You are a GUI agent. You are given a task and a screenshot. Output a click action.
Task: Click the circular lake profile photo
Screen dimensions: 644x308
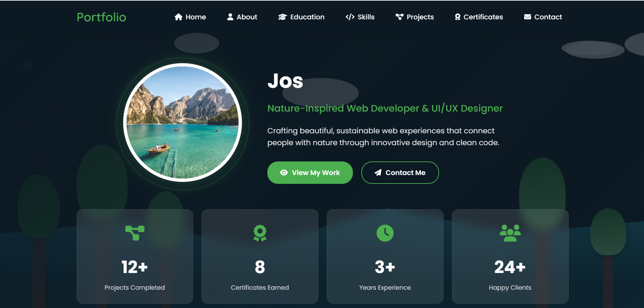pos(183,122)
